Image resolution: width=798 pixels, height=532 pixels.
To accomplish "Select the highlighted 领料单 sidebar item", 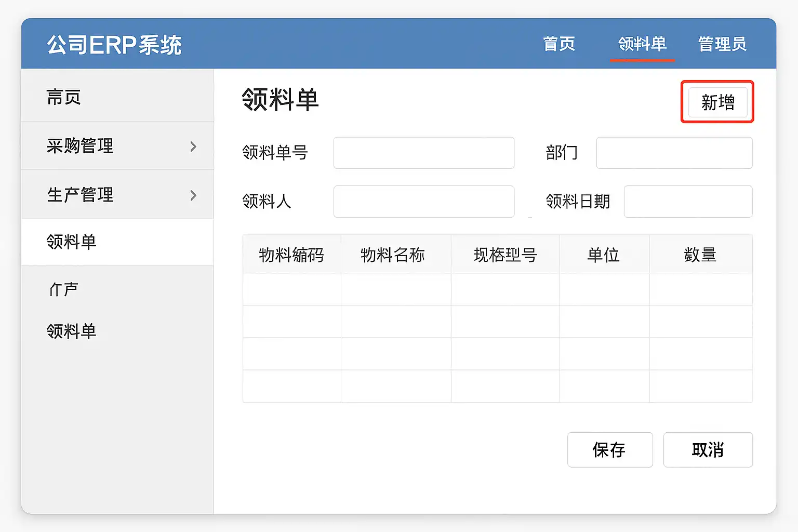I will pyautogui.click(x=72, y=242).
